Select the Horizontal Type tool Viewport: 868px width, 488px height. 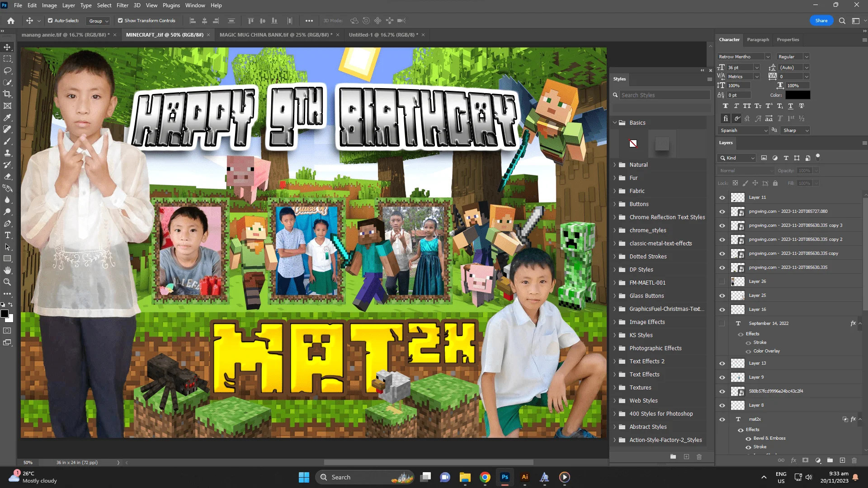pos(7,235)
